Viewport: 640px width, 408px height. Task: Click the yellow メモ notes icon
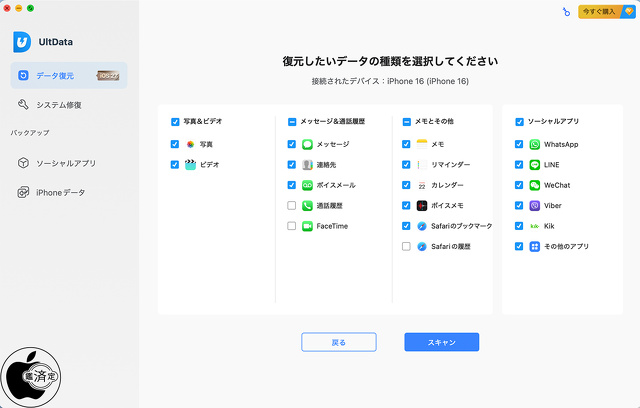[x=422, y=144]
